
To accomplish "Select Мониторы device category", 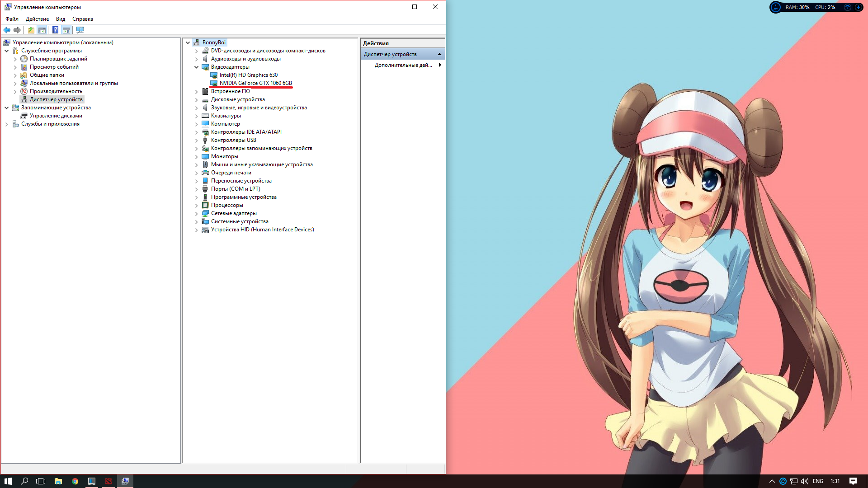I will tap(224, 156).
